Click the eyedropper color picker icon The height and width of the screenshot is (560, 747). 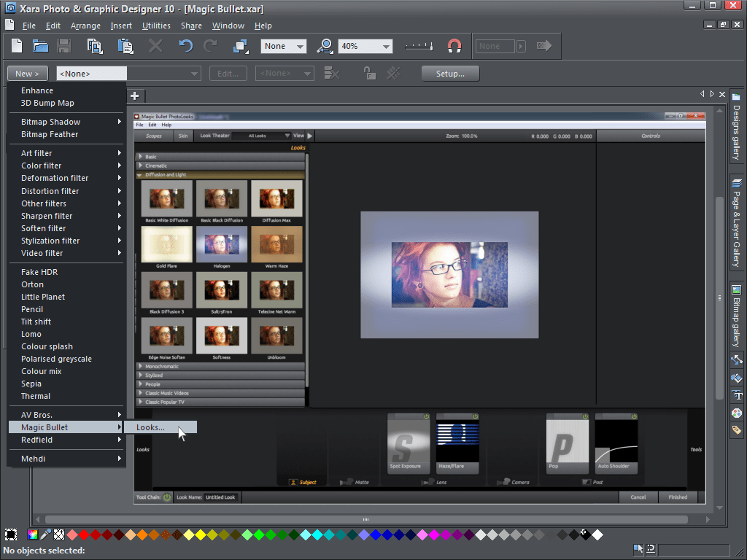pos(45,534)
